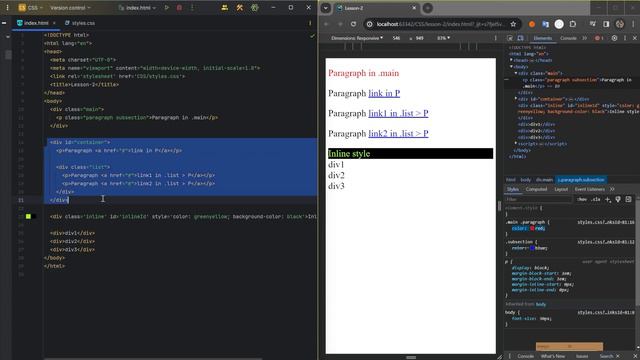
Task: Click the green inspection checkmark in editor
Action: pyautogui.click(x=312, y=36)
